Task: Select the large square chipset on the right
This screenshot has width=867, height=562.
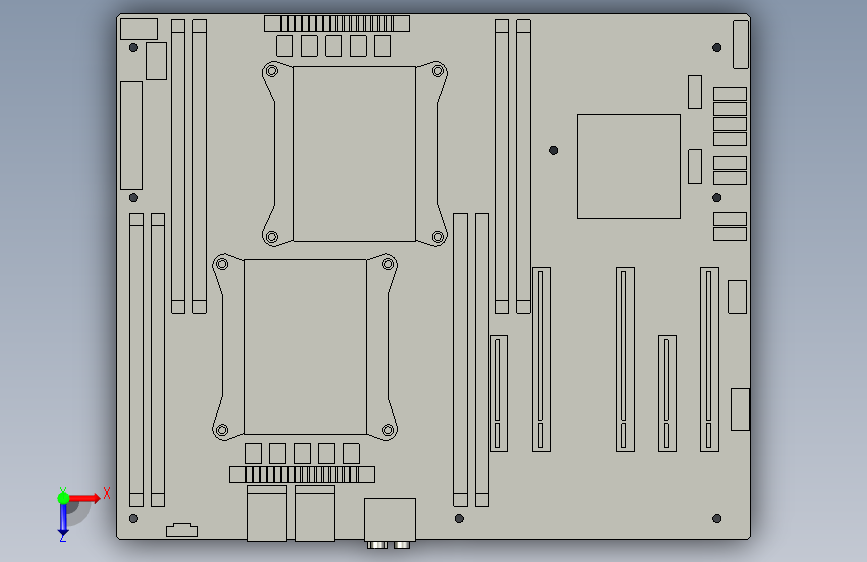Action: pyautogui.click(x=629, y=166)
